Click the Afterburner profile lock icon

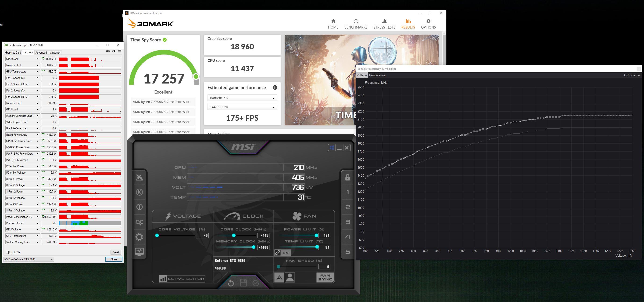click(347, 177)
